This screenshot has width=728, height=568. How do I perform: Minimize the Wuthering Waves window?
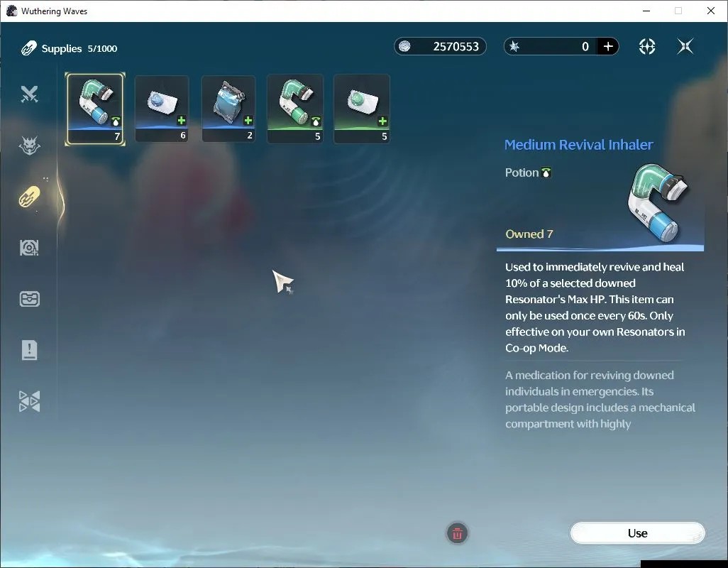tap(646, 11)
